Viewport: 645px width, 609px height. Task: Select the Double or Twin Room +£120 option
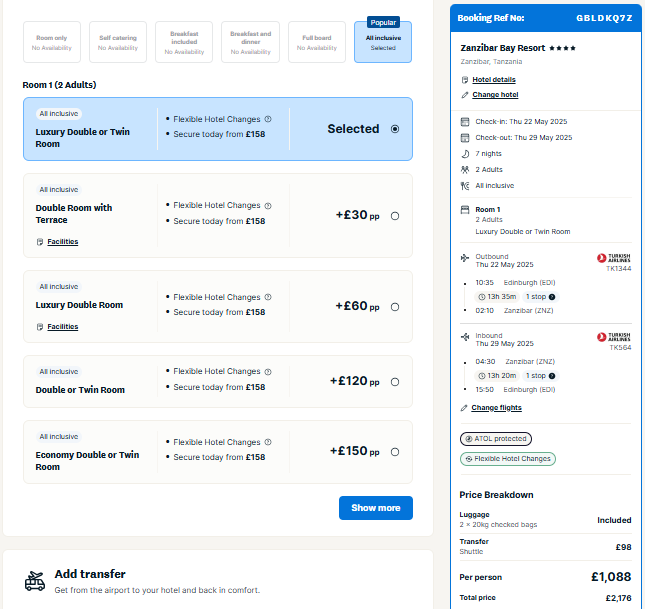pos(395,382)
